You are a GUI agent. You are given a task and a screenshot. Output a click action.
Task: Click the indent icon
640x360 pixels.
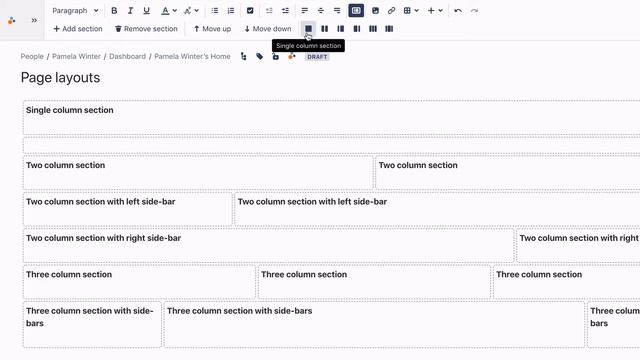(x=285, y=11)
